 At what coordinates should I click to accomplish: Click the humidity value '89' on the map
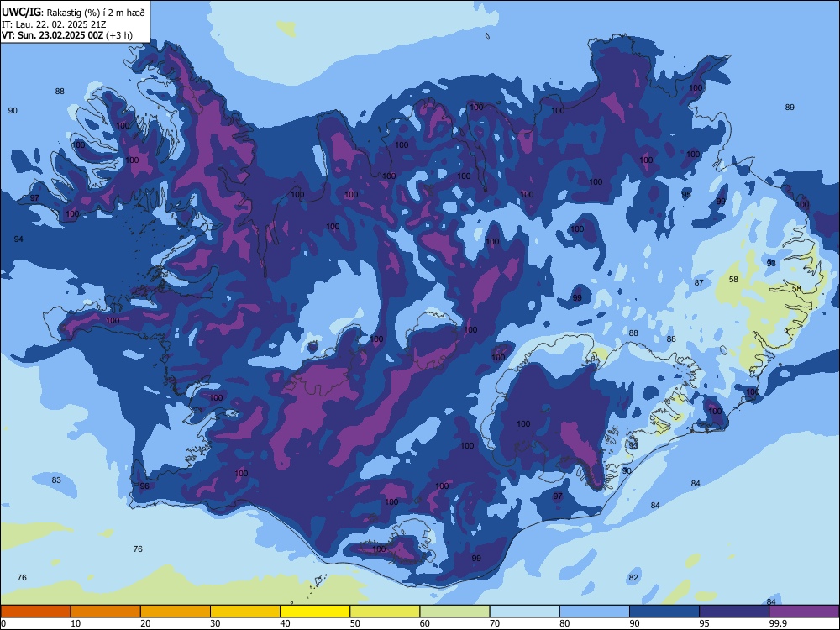click(x=790, y=108)
